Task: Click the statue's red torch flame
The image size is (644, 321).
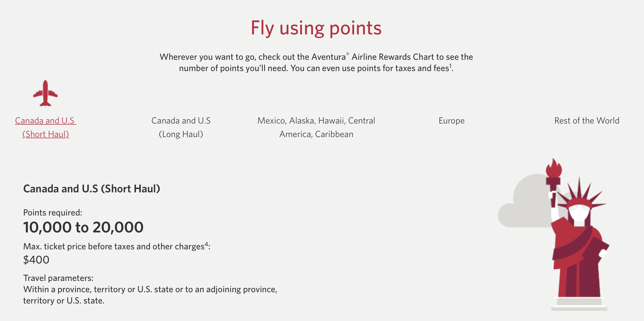Action: (553, 169)
